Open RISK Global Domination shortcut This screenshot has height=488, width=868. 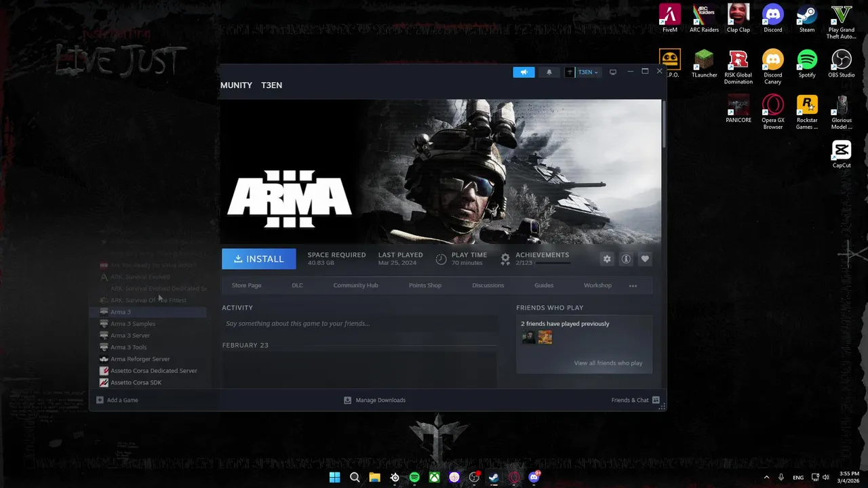pyautogui.click(x=738, y=67)
